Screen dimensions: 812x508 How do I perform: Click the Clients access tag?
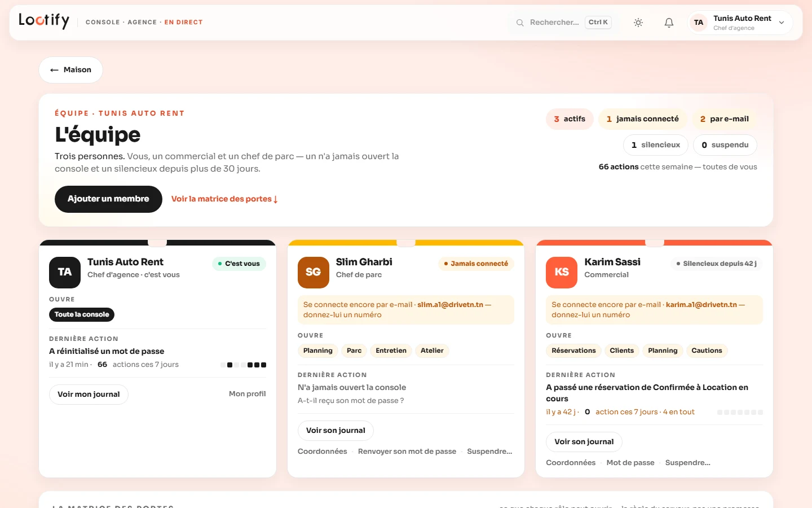tap(622, 351)
